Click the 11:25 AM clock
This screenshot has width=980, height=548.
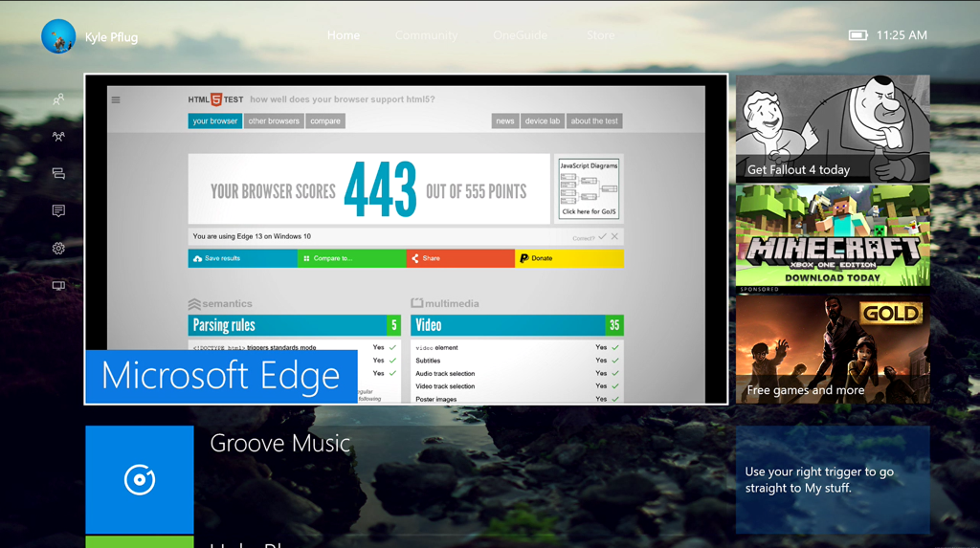[x=902, y=35]
